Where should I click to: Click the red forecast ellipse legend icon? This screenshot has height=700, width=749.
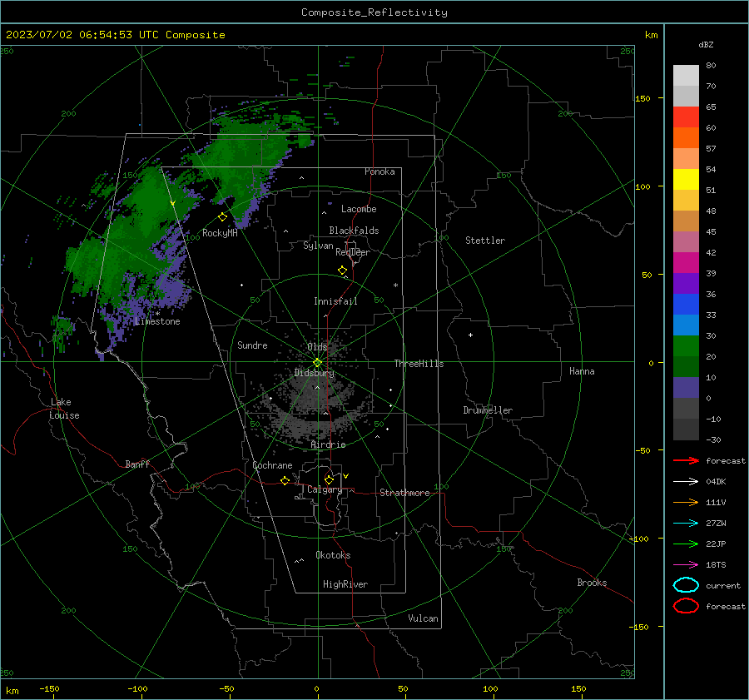[686, 606]
